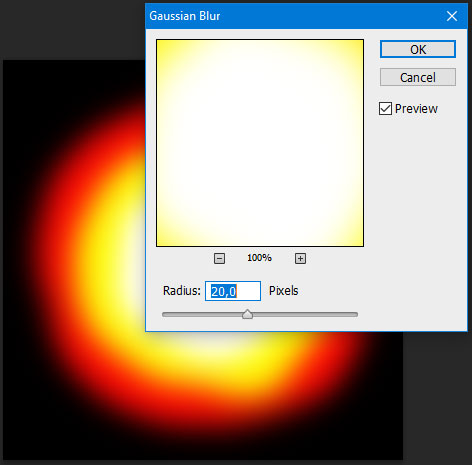Click the yellow glow on the canvas
The height and width of the screenshot is (465, 472).
[110, 260]
